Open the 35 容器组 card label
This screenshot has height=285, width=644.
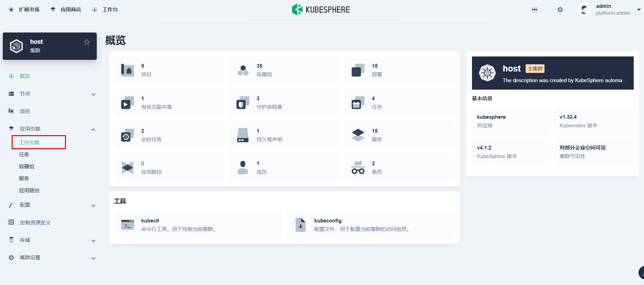264,74
